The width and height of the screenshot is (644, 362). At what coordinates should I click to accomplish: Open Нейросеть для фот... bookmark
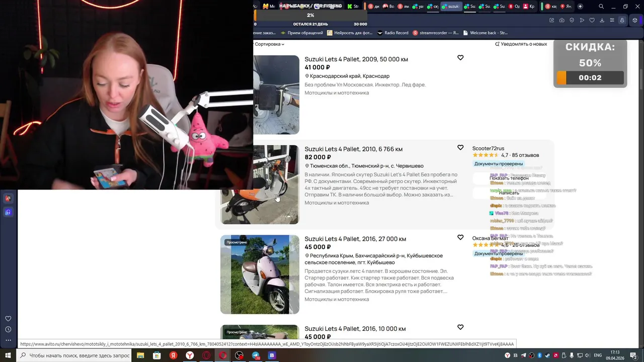coord(350,33)
